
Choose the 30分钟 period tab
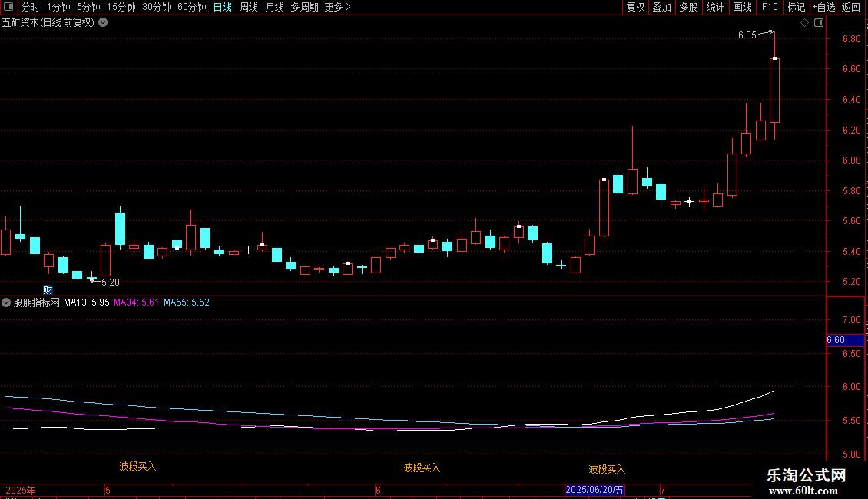click(156, 7)
